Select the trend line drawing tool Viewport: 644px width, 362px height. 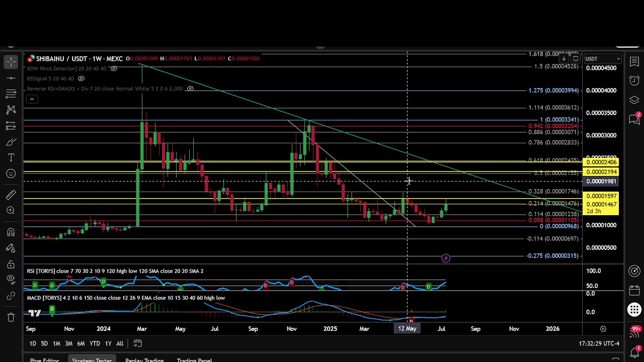(x=11, y=78)
